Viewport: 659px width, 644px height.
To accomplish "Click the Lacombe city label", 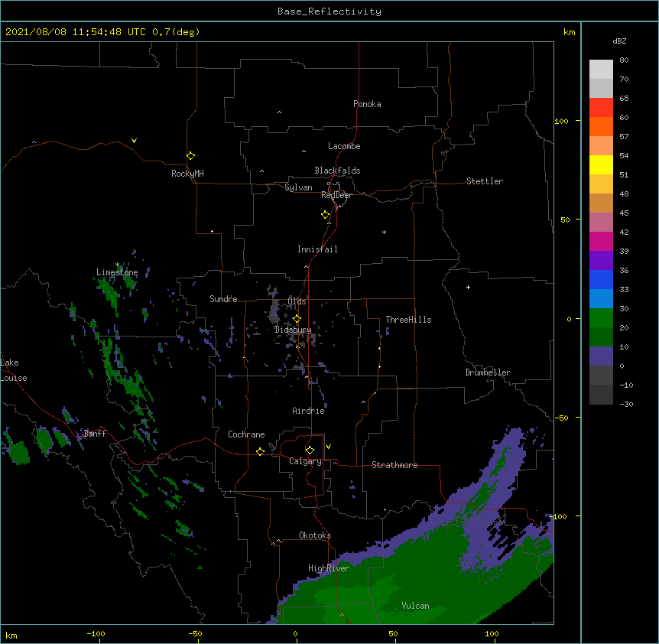I will point(344,146).
